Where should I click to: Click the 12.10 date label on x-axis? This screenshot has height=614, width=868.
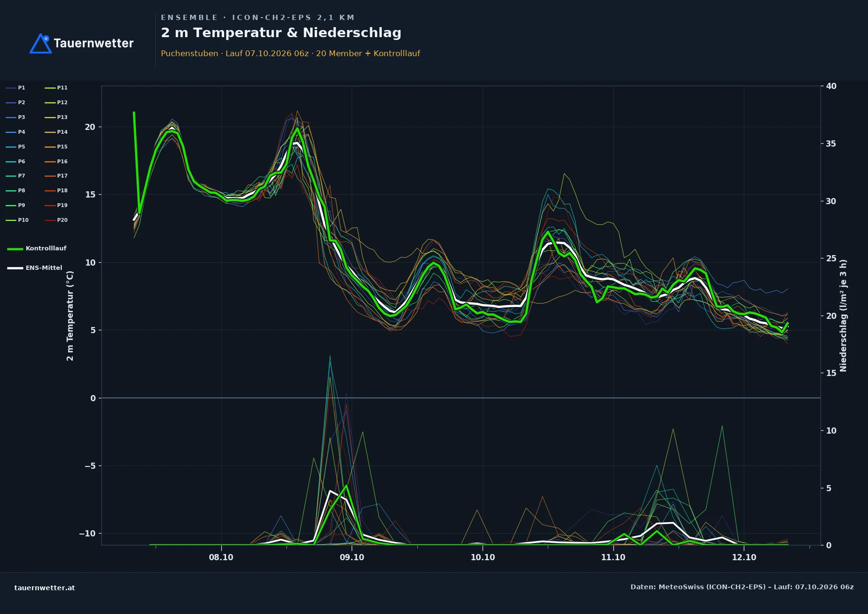(x=744, y=557)
